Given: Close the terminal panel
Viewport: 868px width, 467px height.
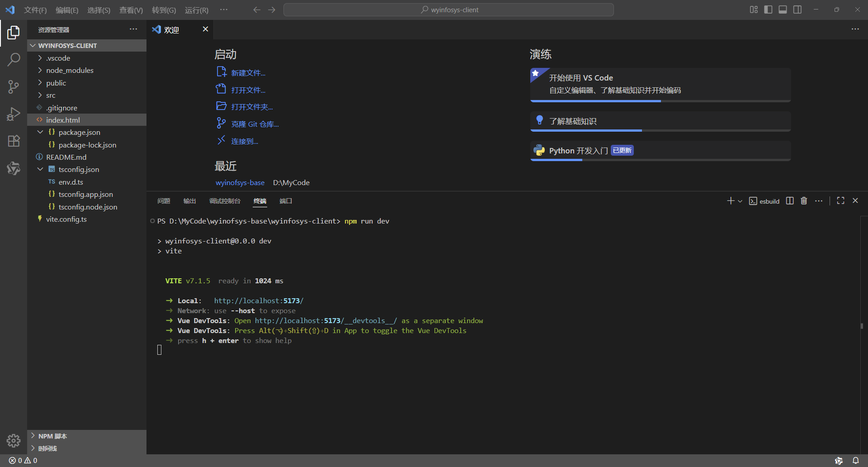Looking at the screenshot, I should pos(855,200).
